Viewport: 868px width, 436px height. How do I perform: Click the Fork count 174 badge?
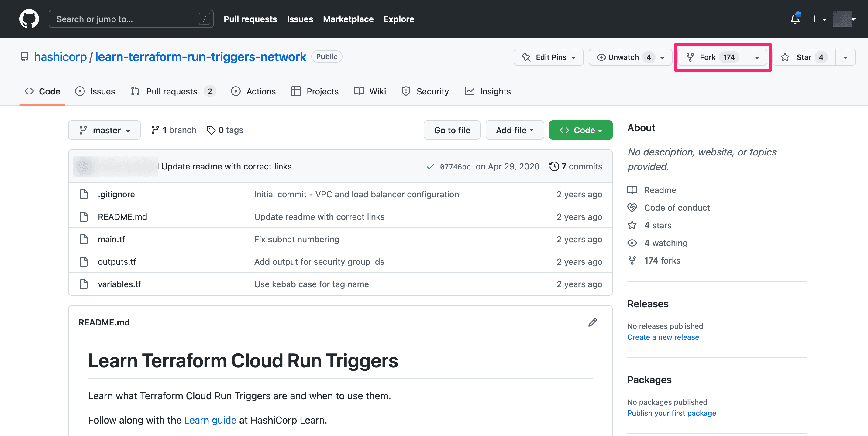[x=729, y=57]
